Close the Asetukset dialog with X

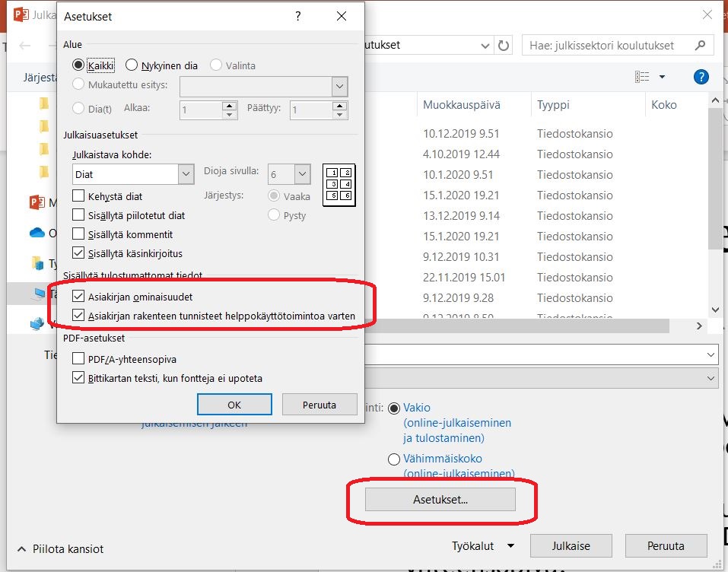pyautogui.click(x=342, y=16)
